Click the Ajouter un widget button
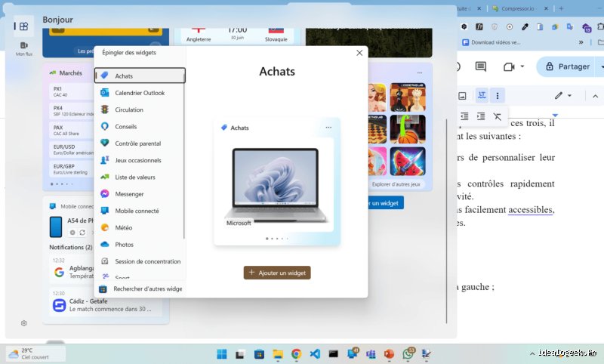This screenshot has width=604, height=364. [x=277, y=273]
